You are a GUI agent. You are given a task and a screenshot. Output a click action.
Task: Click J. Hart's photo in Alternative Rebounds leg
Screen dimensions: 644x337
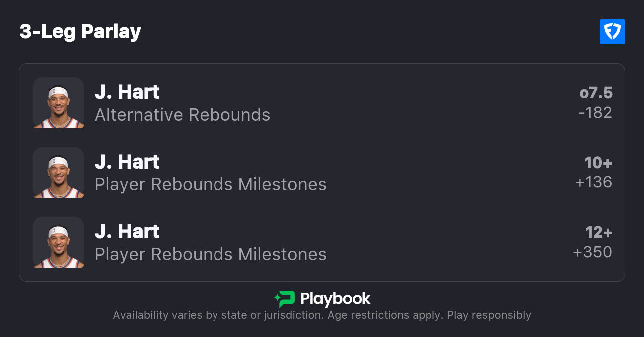coord(58,103)
